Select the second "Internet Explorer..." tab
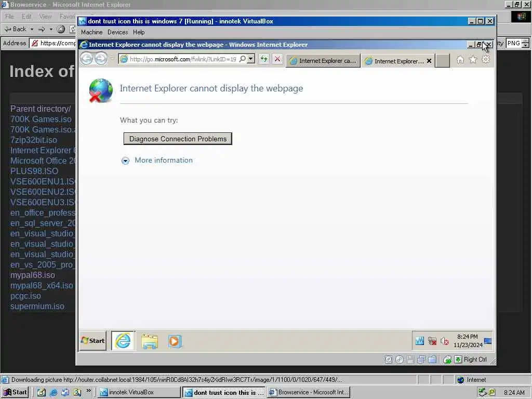Screen dimensions: 532x399 395,61
